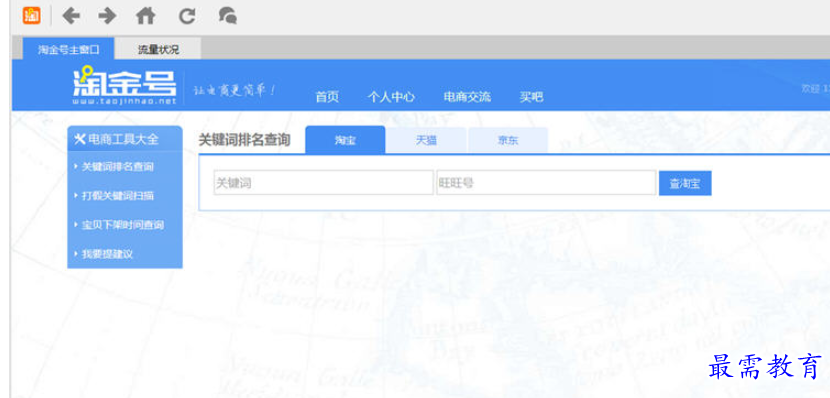Select the 京东 platform tab
The width and height of the screenshot is (830, 398).
(508, 141)
